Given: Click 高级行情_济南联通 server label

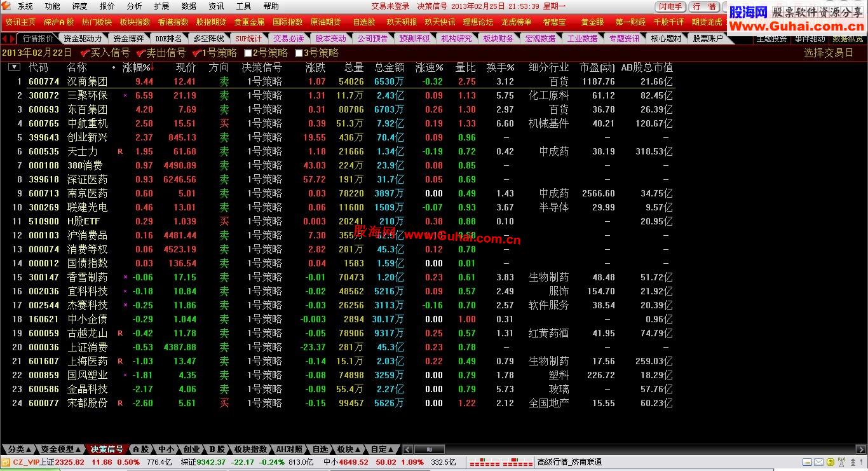Looking at the screenshot, I should coord(569,462).
